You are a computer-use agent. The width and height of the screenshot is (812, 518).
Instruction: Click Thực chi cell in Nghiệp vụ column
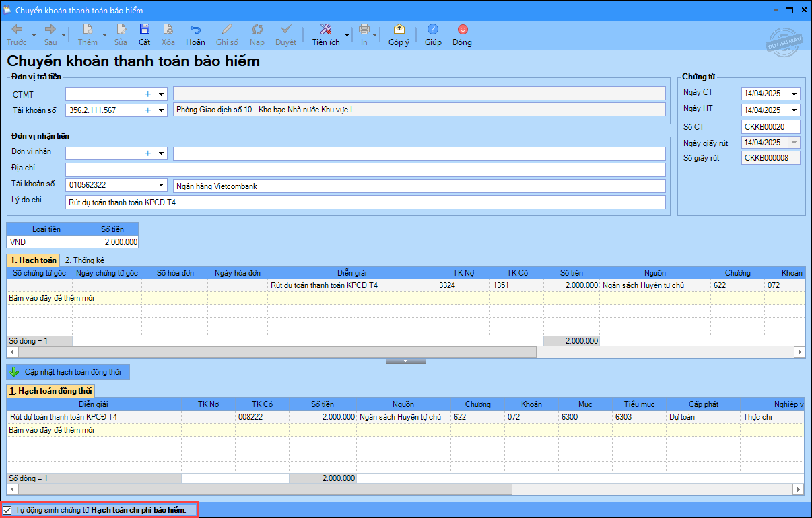tap(773, 417)
